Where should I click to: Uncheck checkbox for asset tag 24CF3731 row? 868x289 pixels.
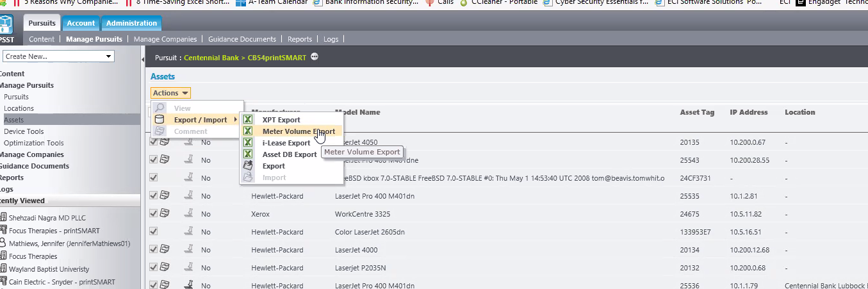pyautogui.click(x=154, y=178)
